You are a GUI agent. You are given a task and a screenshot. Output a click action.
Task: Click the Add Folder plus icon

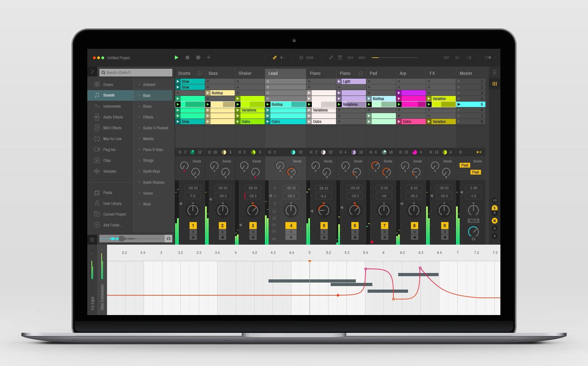(97, 225)
